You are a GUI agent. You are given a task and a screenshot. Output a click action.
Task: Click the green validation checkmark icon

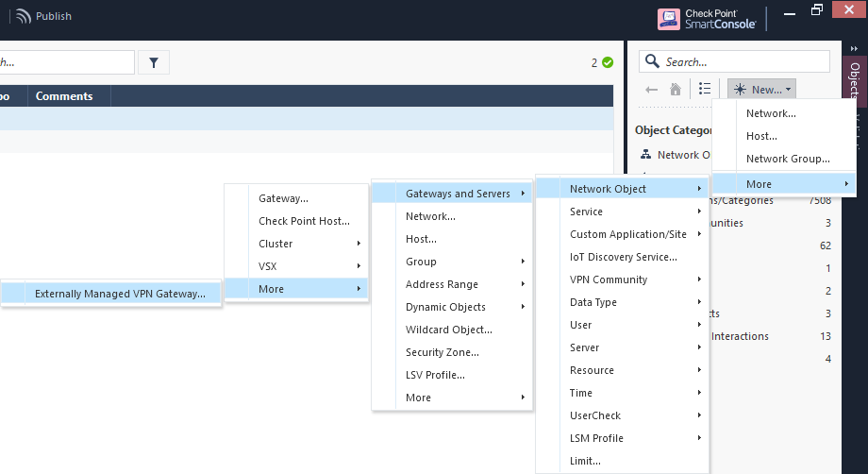coord(608,63)
